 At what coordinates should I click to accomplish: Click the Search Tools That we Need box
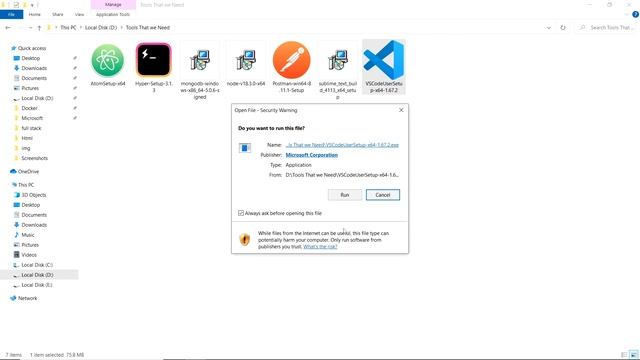(607, 28)
